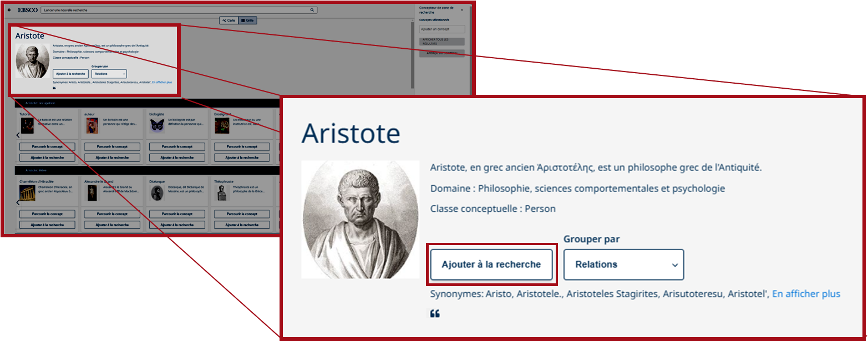The width and height of the screenshot is (868, 341).
Task: Click 'En afficher plus' in the enlarged synonyms line
Action: 806,294
